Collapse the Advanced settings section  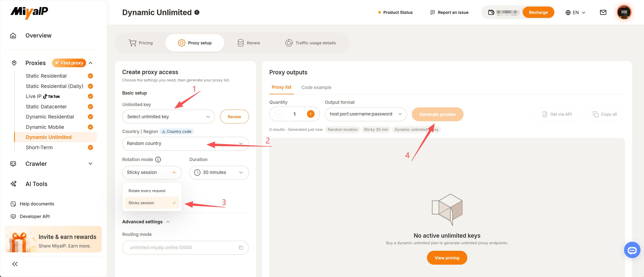pos(146,222)
